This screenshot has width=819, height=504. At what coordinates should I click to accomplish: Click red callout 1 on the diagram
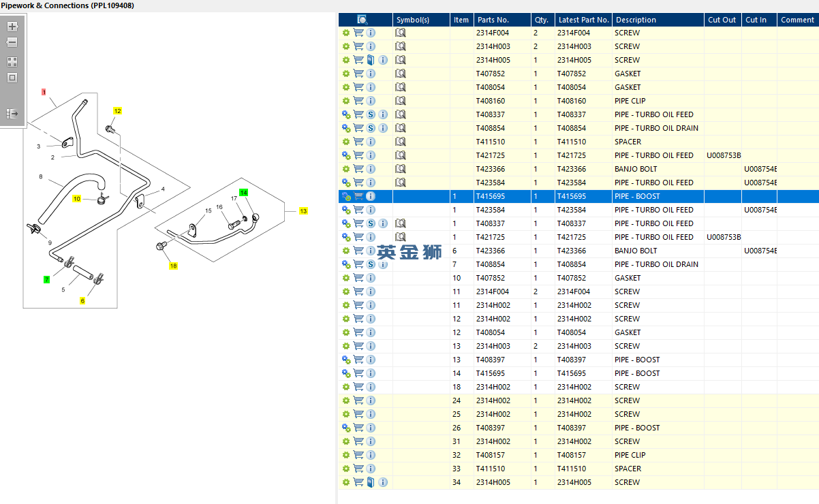(x=44, y=92)
